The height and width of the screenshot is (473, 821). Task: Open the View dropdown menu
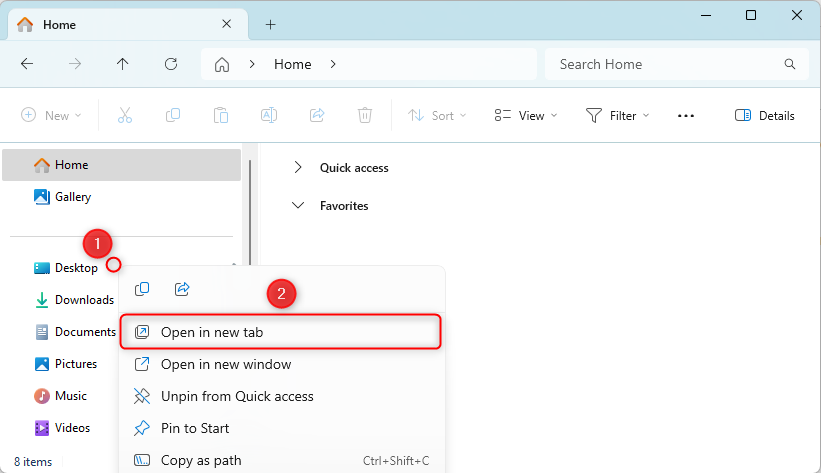click(x=526, y=115)
